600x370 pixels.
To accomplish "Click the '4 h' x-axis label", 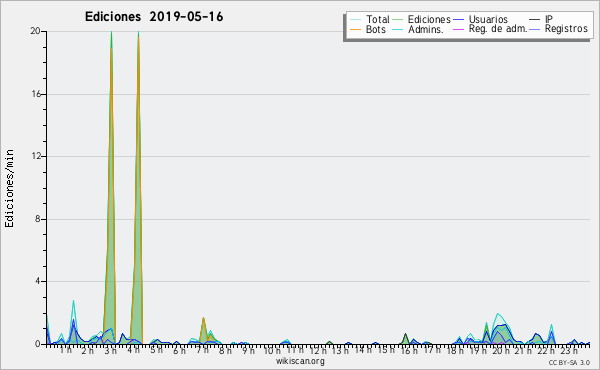I will pyautogui.click(x=133, y=350).
